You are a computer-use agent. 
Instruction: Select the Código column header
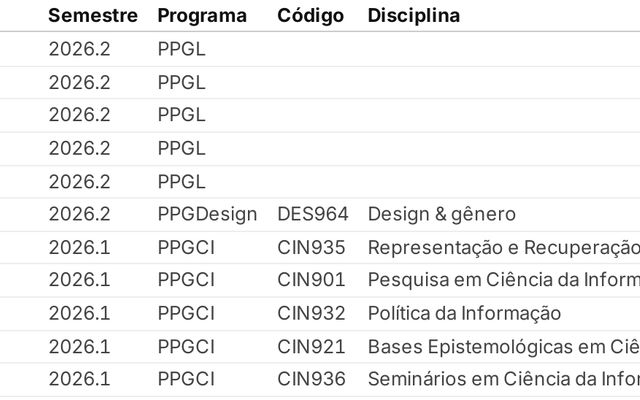311,16
